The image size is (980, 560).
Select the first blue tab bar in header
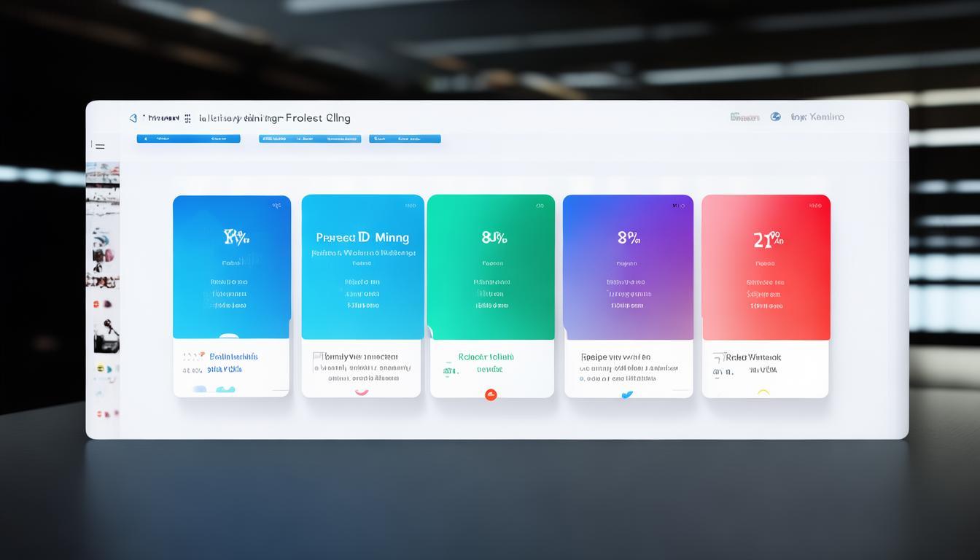coord(188,139)
